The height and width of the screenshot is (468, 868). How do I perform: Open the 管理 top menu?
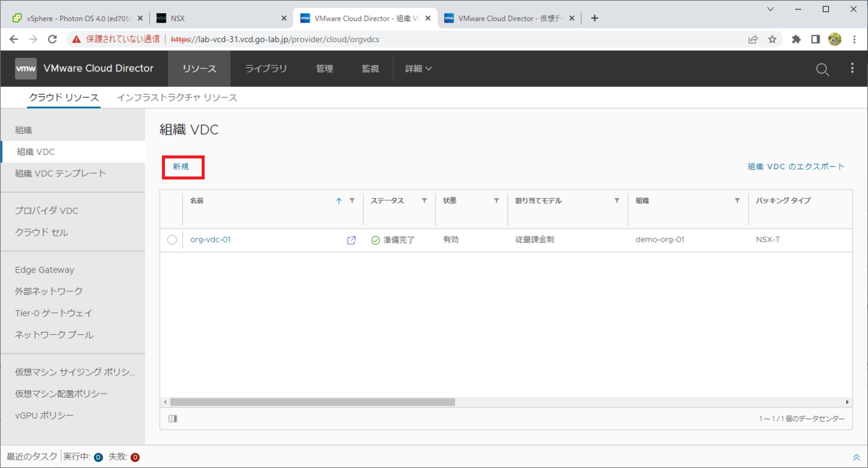point(325,69)
